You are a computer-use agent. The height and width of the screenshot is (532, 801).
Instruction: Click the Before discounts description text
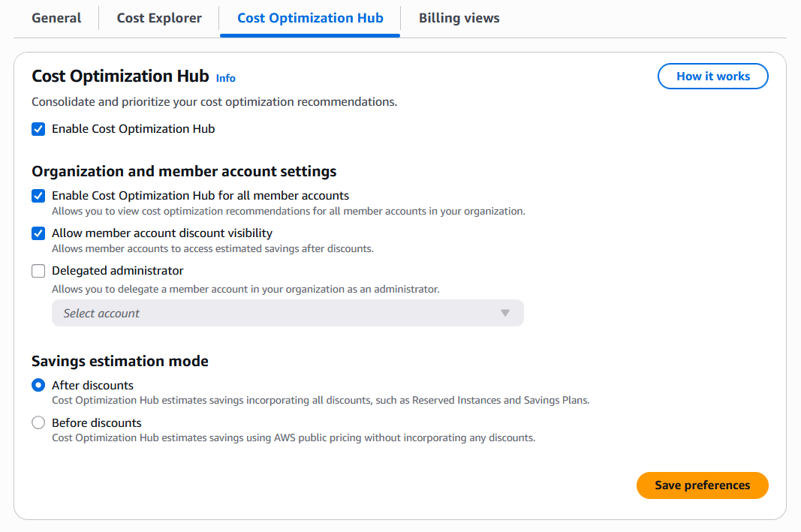[x=294, y=437]
